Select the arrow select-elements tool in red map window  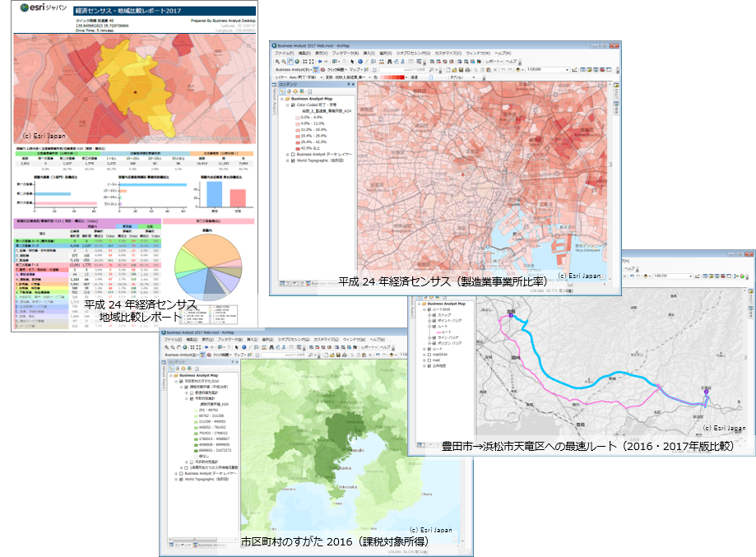(x=351, y=62)
